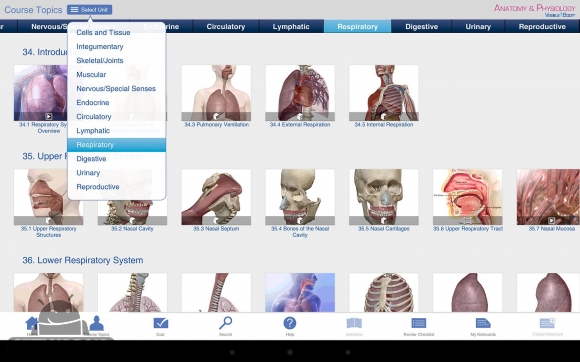The image size is (580, 362).
Task: Click 3D cube icon on 34.4 thumbnail
Action: tap(300, 116)
